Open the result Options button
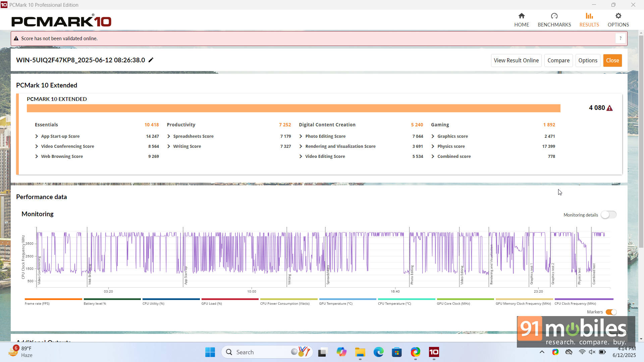 (x=588, y=60)
